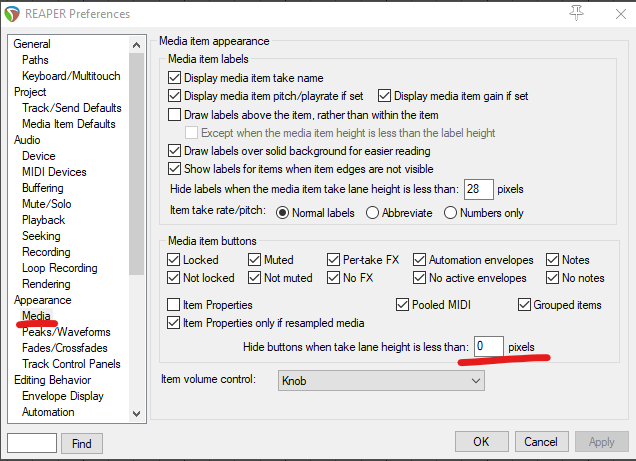Open the Item volume control dropdown
The width and height of the screenshot is (636, 461).
pos(381,381)
